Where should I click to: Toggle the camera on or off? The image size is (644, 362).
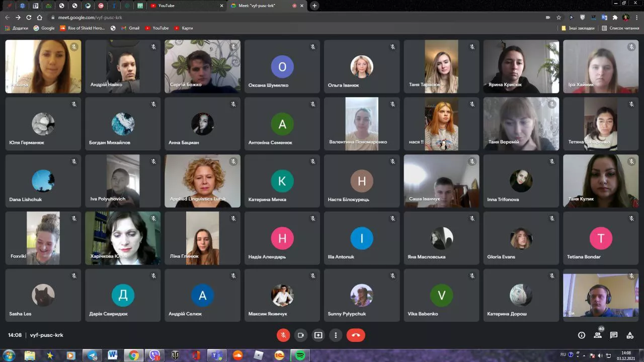coord(301,335)
